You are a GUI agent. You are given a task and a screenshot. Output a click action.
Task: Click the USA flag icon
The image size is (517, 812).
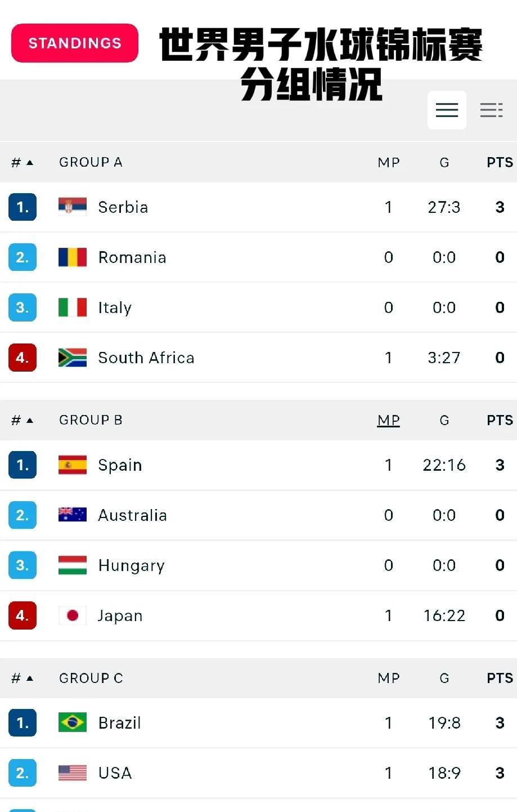coord(73,773)
